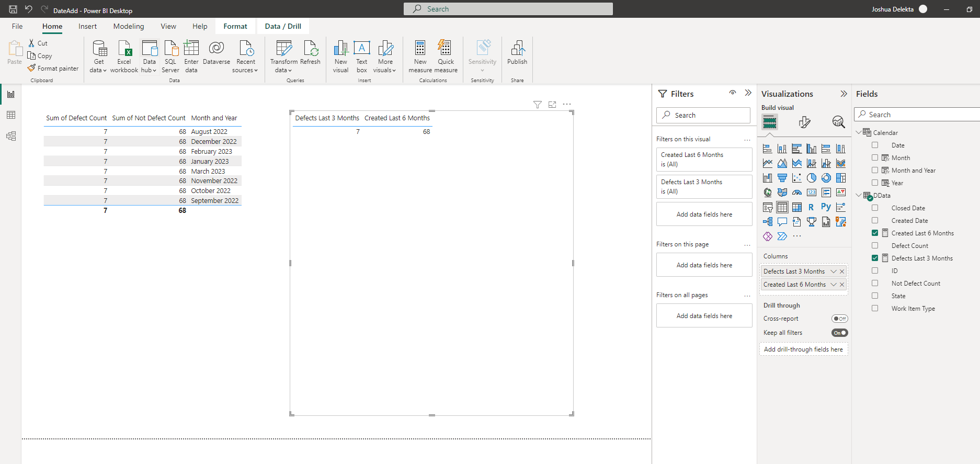The width and height of the screenshot is (980, 464).
Task: Select the pie chart visual
Action: 811,178
